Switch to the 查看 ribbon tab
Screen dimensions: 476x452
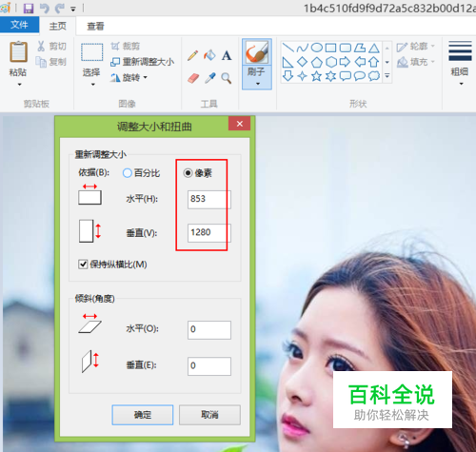click(x=95, y=26)
